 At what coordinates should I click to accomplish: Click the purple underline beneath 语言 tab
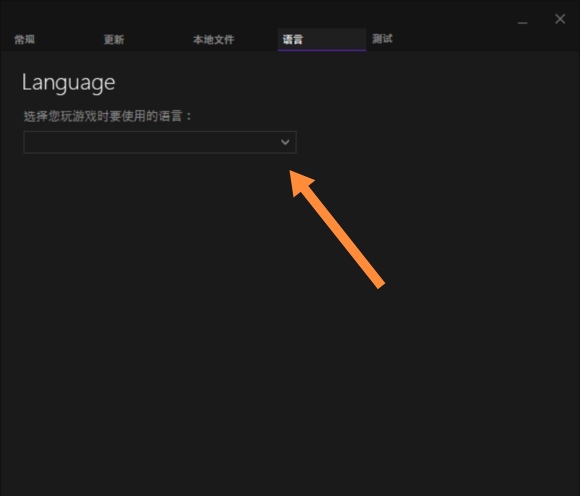[322, 50]
